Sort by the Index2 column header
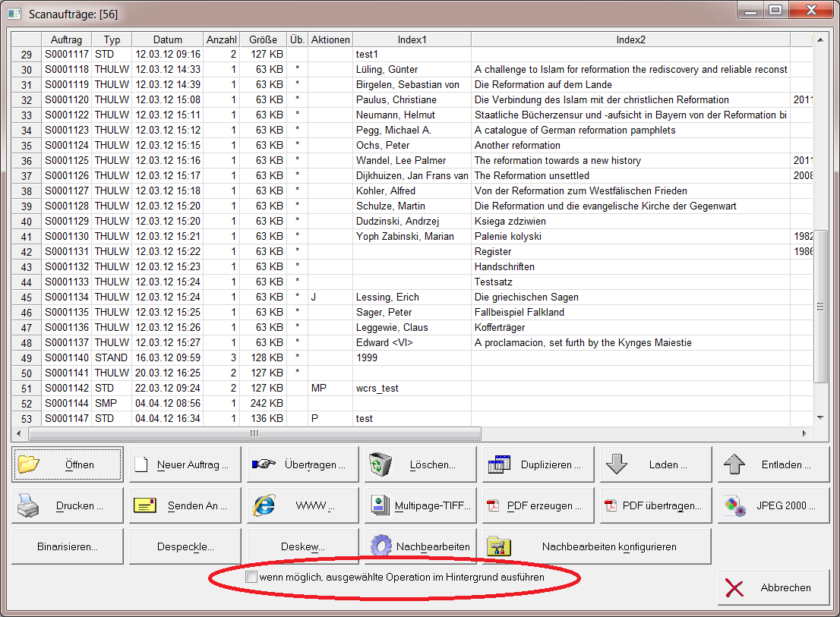This screenshot has width=840, height=617. click(x=630, y=39)
